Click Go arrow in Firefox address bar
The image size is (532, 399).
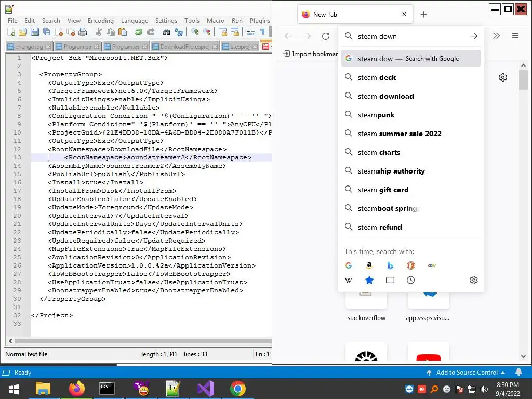(474, 36)
